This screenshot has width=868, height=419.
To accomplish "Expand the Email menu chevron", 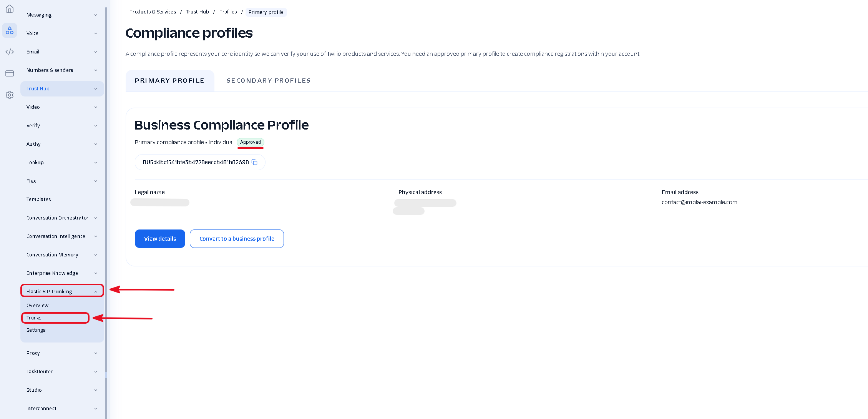I will click(96, 52).
